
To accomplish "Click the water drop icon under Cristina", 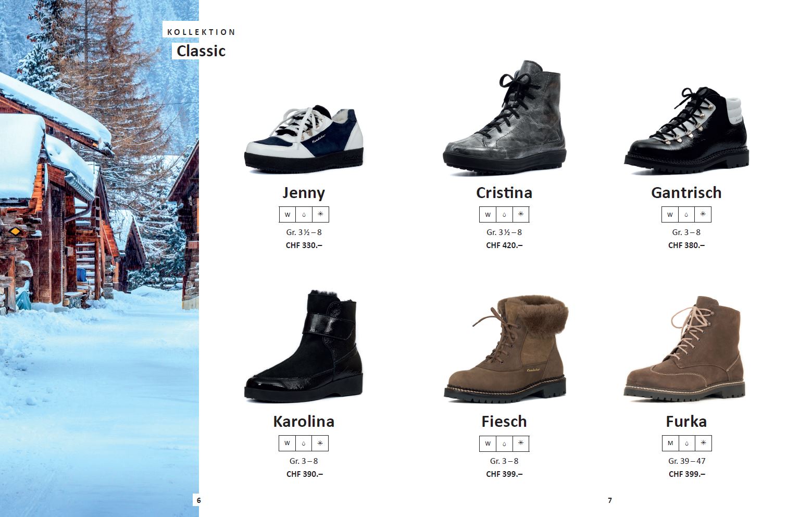I will pos(504,214).
